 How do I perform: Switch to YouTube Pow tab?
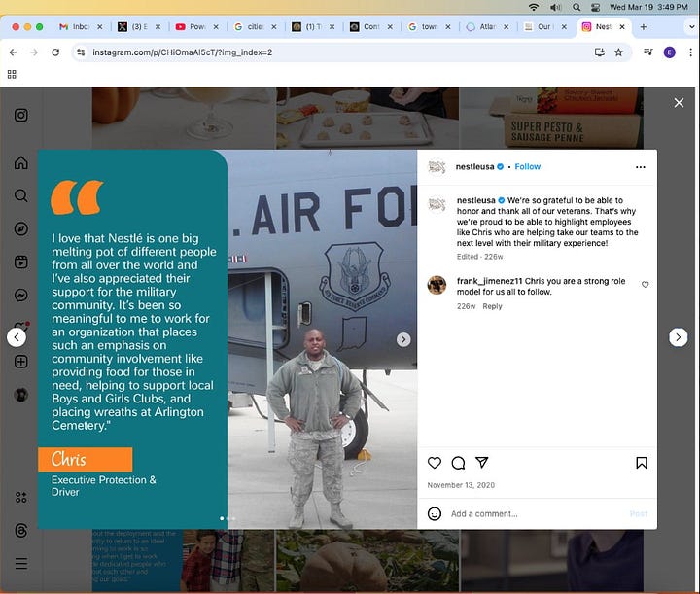196,27
